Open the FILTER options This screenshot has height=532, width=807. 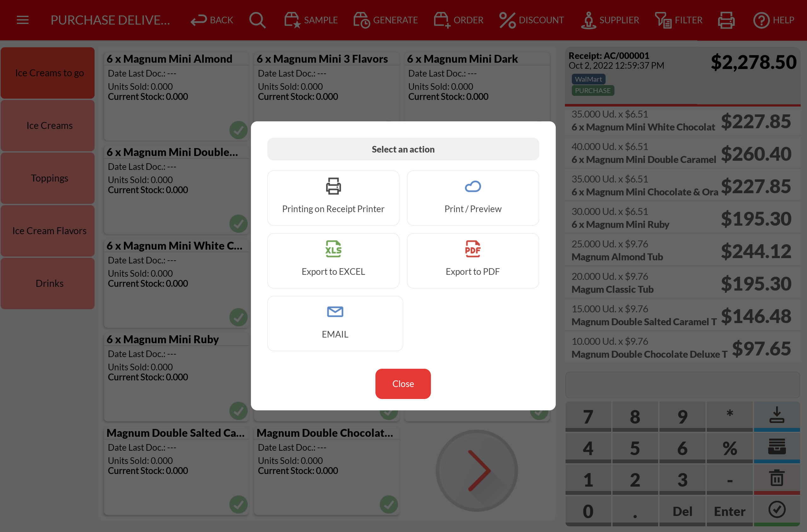coord(679,20)
